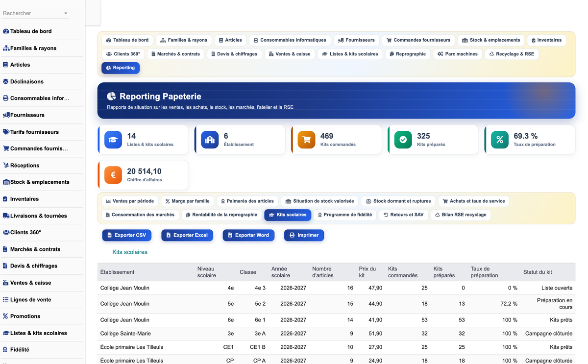
Task: Show Rentabilité de la reprographie report
Action: [x=221, y=215]
